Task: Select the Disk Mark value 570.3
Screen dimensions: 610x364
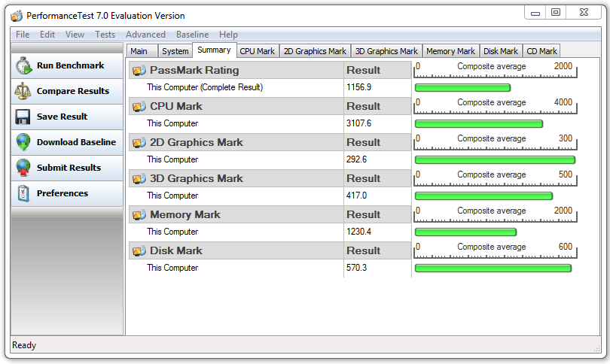Action: pyautogui.click(x=356, y=268)
